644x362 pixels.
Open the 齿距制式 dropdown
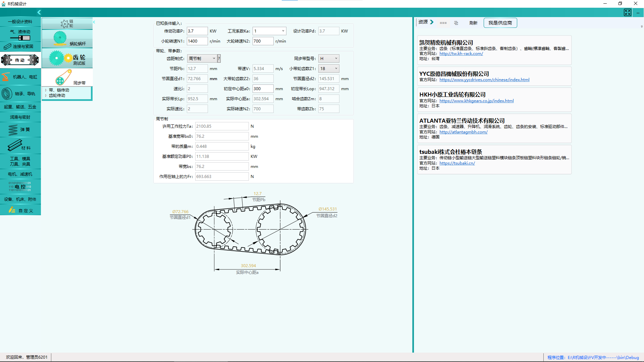pos(214,59)
